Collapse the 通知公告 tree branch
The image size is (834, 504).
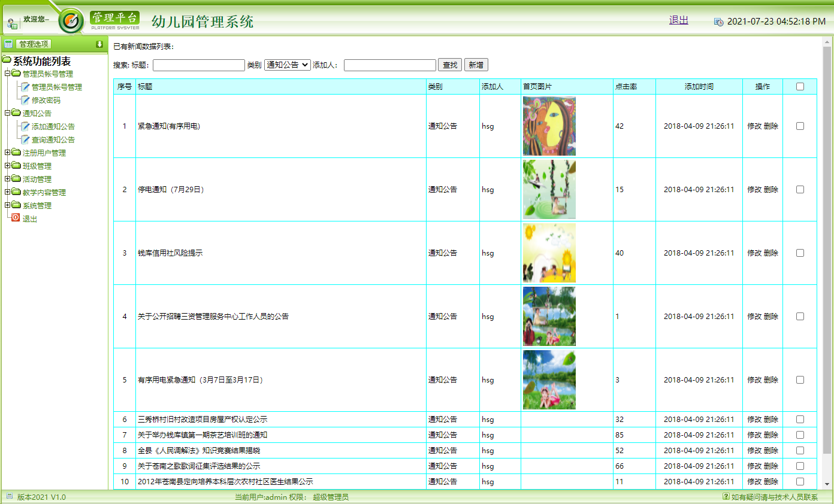click(x=6, y=113)
